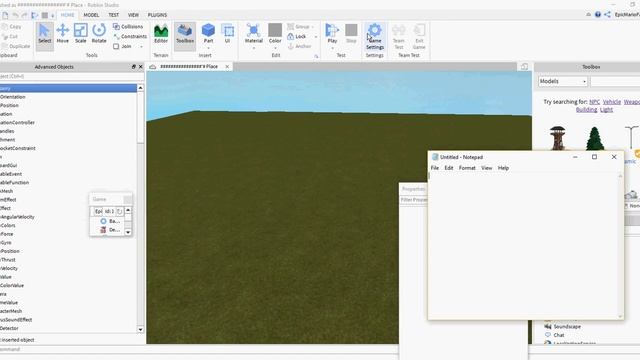Open the File menu in Notepad

pyautogui.click(x=435, y=168)
